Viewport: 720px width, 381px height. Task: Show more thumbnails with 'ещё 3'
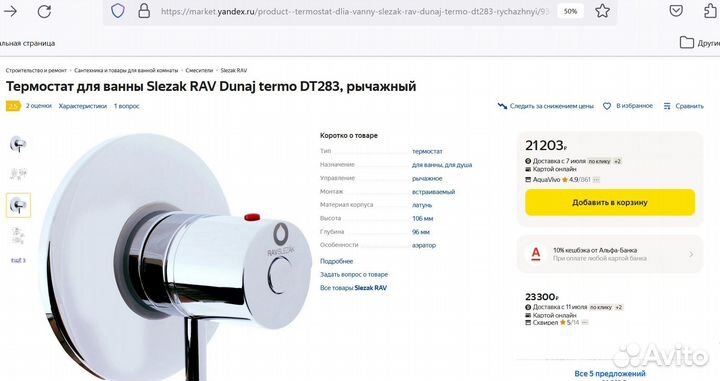[x=18, y=260]
